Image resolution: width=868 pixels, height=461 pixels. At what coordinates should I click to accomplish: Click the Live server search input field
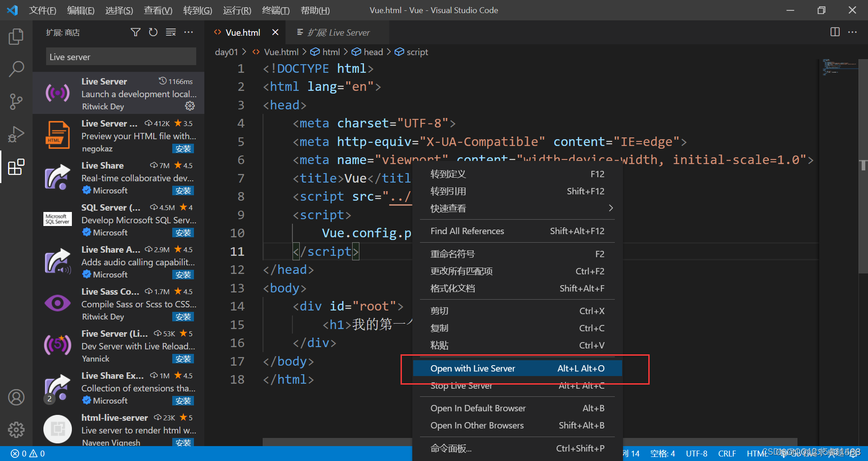click(x=120, y=56)
